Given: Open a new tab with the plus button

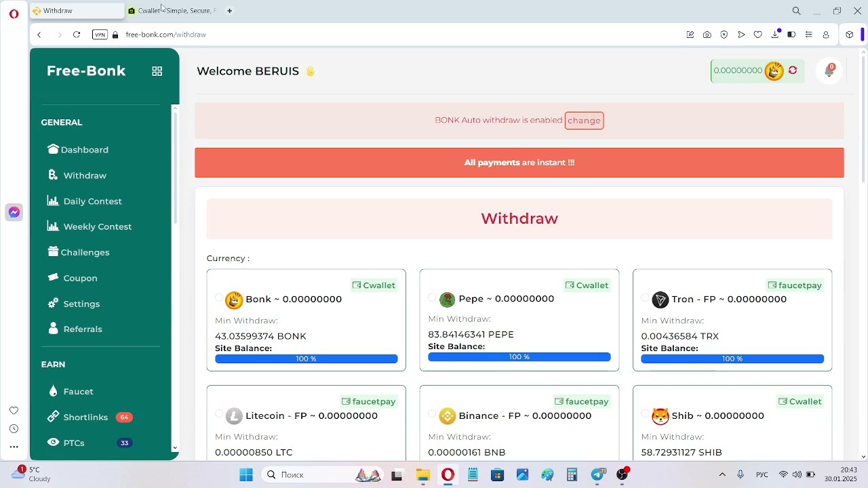Looking at the screenshot, I should coord(229,11).
